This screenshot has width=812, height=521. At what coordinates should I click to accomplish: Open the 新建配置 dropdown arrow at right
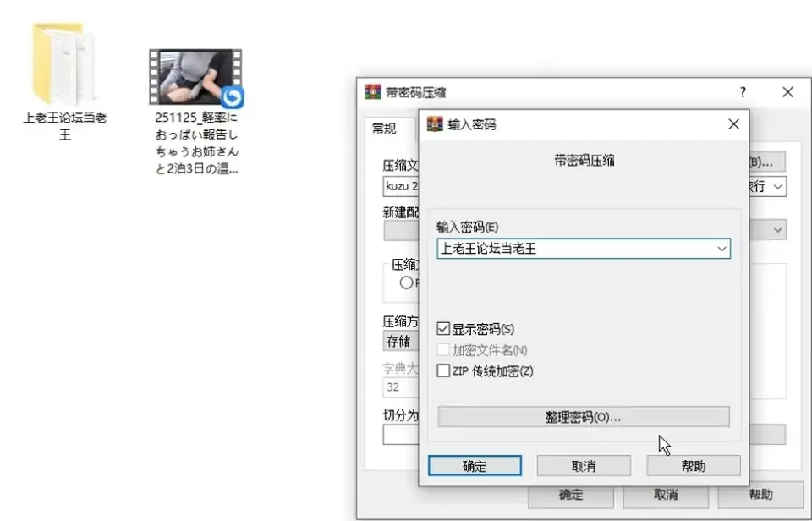pyautogui.click(x=778, y=230)
